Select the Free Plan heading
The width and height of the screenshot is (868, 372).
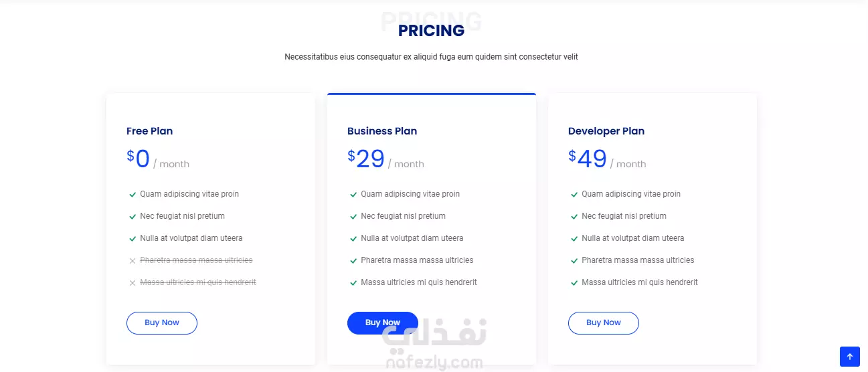(x=150, y=131)
